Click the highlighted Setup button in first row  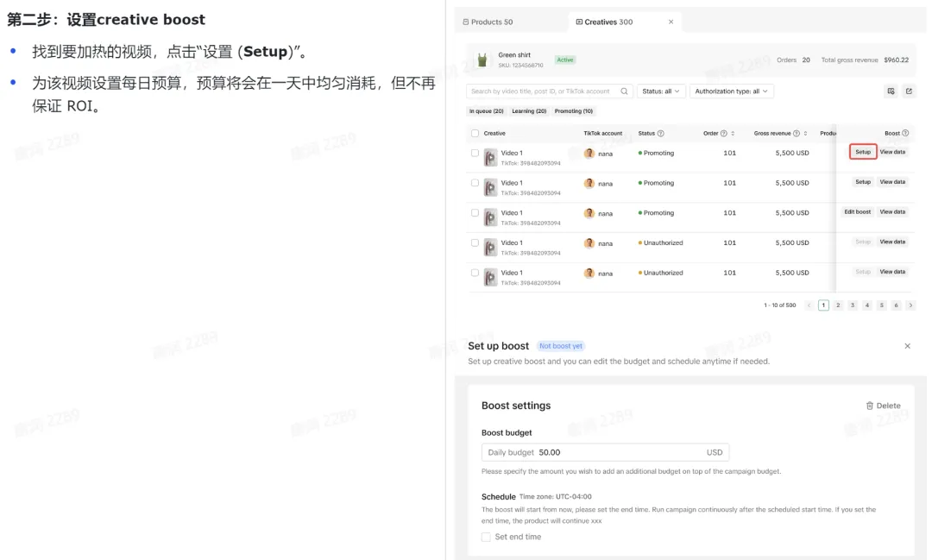863,152
